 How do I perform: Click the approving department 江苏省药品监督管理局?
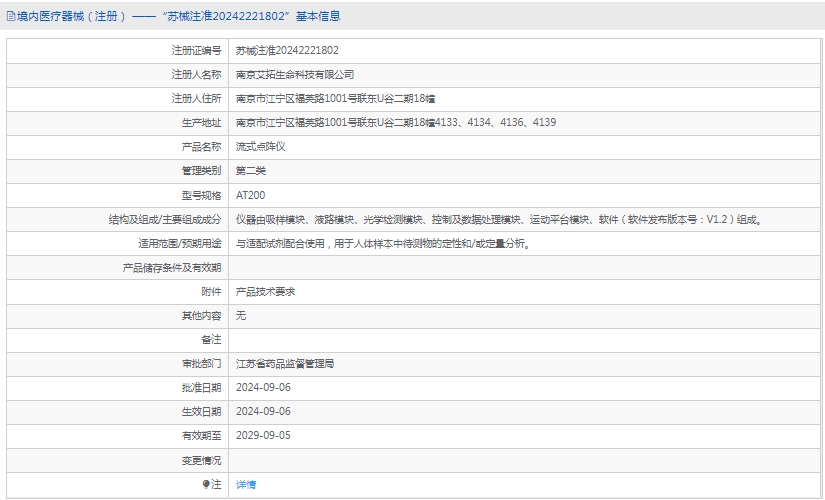(x=285, y=364)
